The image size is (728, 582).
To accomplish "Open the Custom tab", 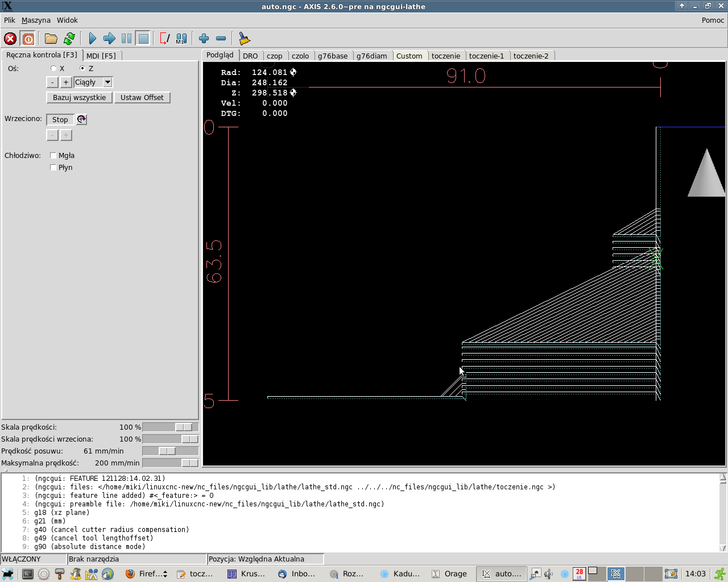I will 409,56.
